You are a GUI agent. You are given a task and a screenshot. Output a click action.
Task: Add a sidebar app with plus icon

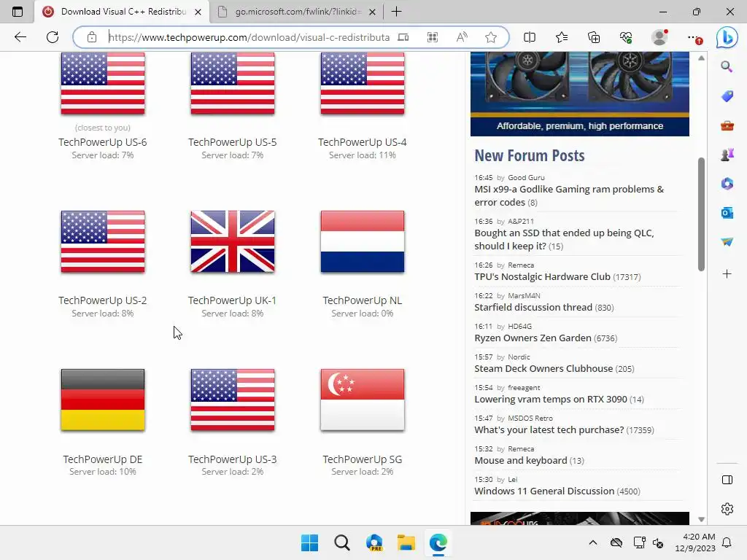click(727, 274)
